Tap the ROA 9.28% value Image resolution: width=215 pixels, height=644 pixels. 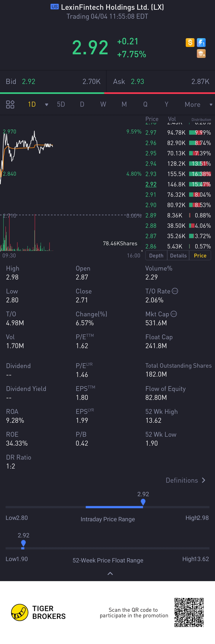[15, 420]
